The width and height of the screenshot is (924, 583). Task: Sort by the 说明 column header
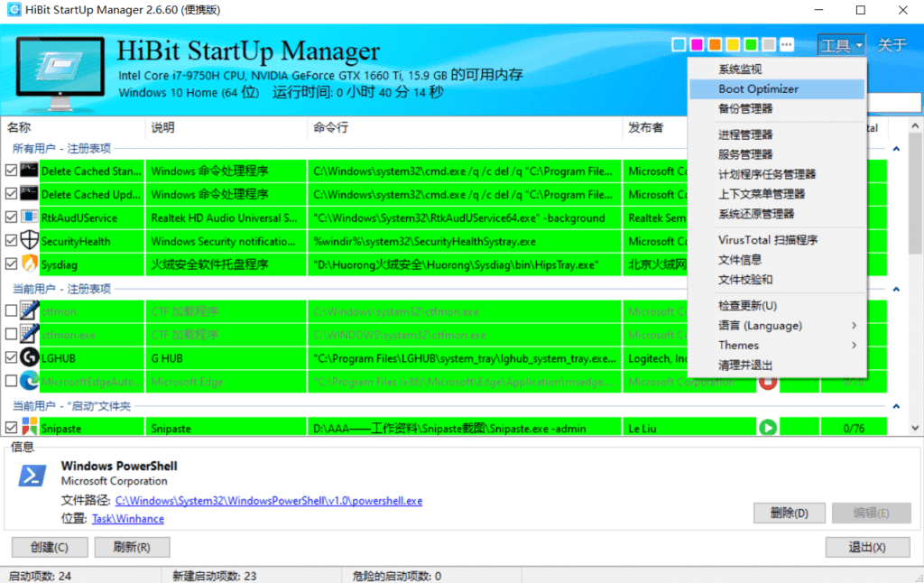coord(226,127)
